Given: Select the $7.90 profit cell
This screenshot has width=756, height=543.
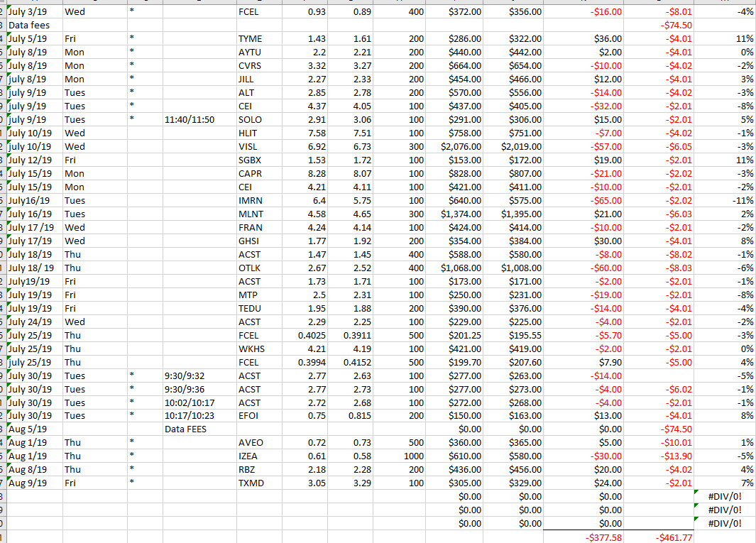Looking at the screenshot, I should pos(584,363).
